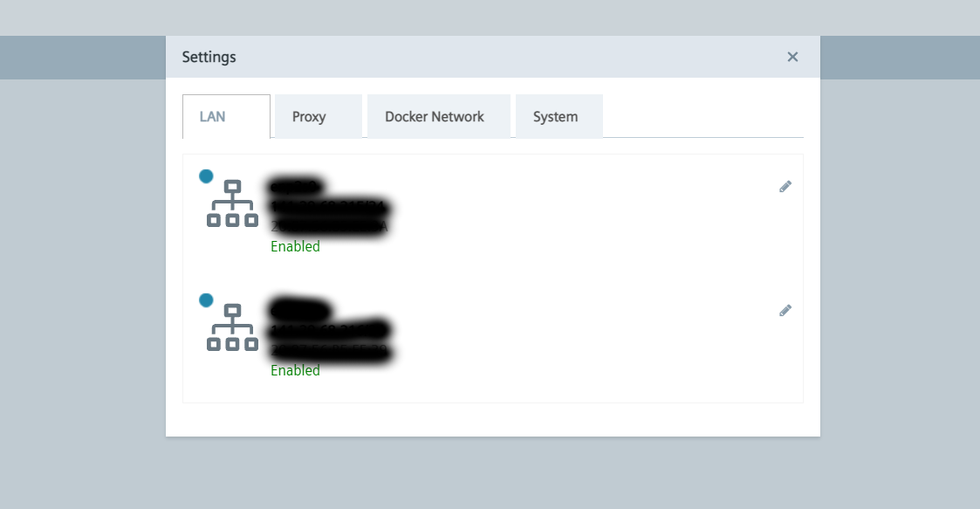Click the blue status dot on second interface
This screenshot has height=509, width=980.
point(206,299)
